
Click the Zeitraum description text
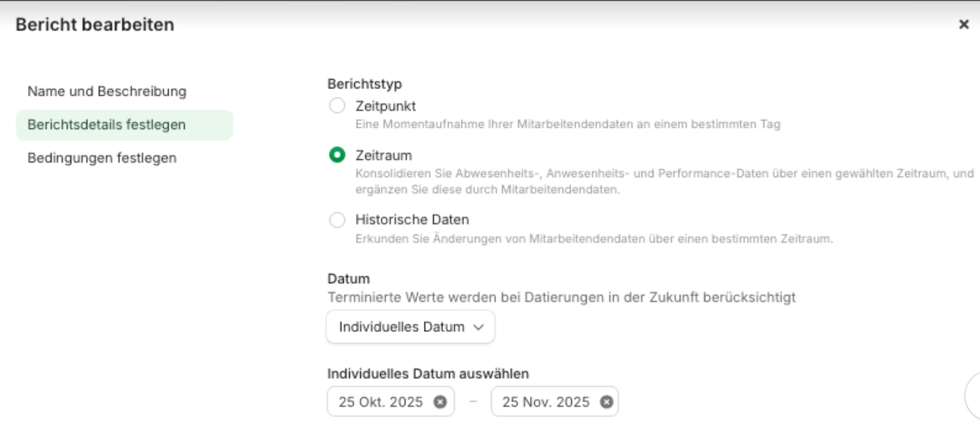click(x=664, y=181)
